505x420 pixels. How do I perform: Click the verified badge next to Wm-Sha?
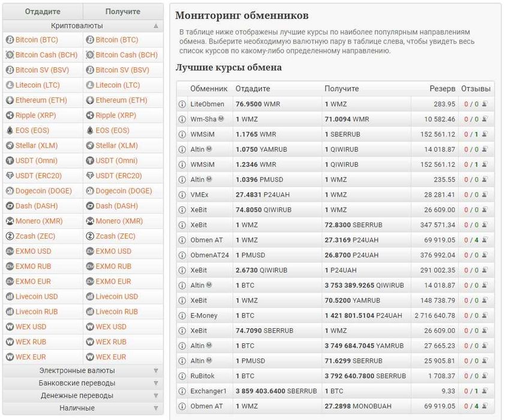(x=221, y=119)
